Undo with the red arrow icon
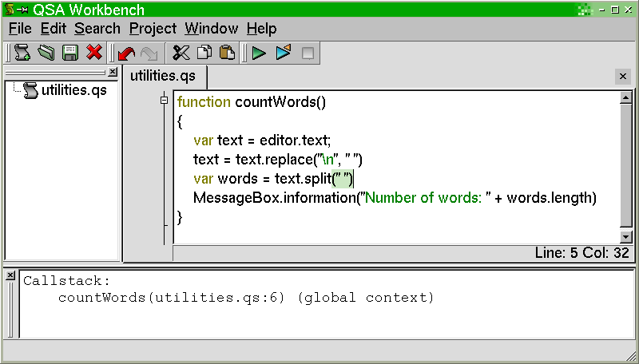 click(x=126, y=53)
